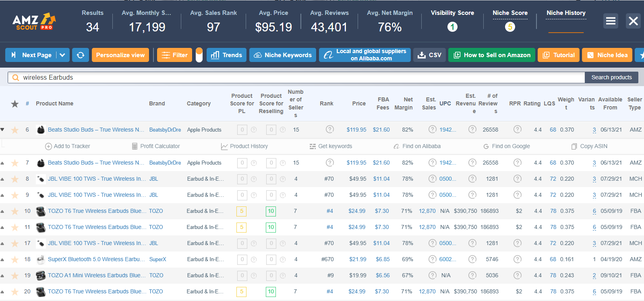Toggle favorite star for row 8 JBL VIBE

[15, 179]
